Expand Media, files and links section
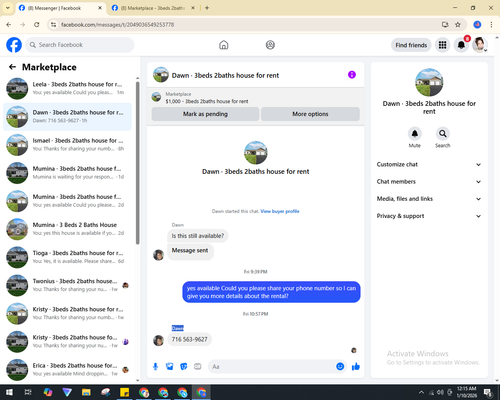 [429, 199]
